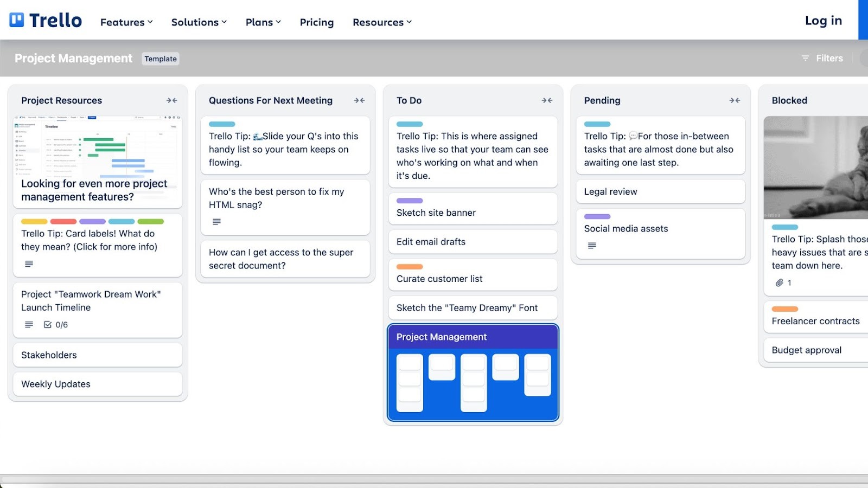Viewport: 868px width, 488px height.
Task: Collapse the Questions For Next Meeting list
Action: pos(359,100)
